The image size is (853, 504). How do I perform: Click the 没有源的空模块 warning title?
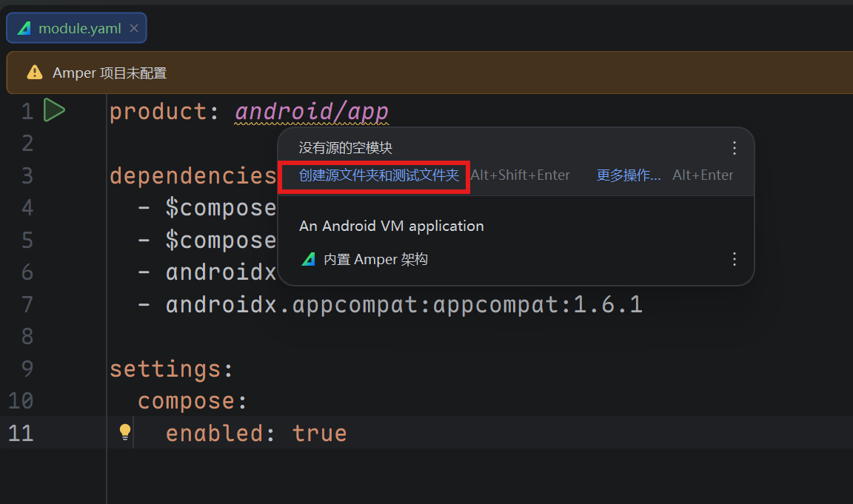[345, 148]
